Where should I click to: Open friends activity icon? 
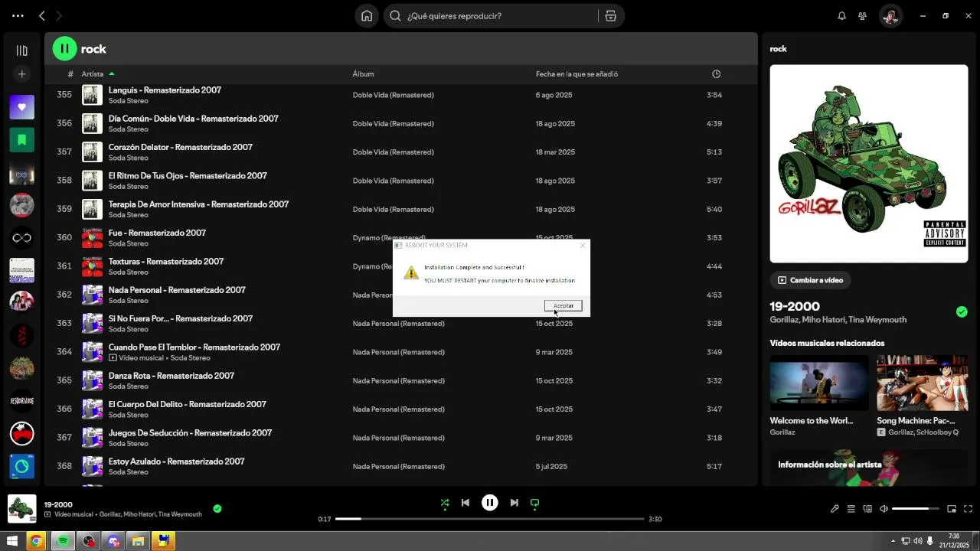pyautogui.click(x=863, y=16)
